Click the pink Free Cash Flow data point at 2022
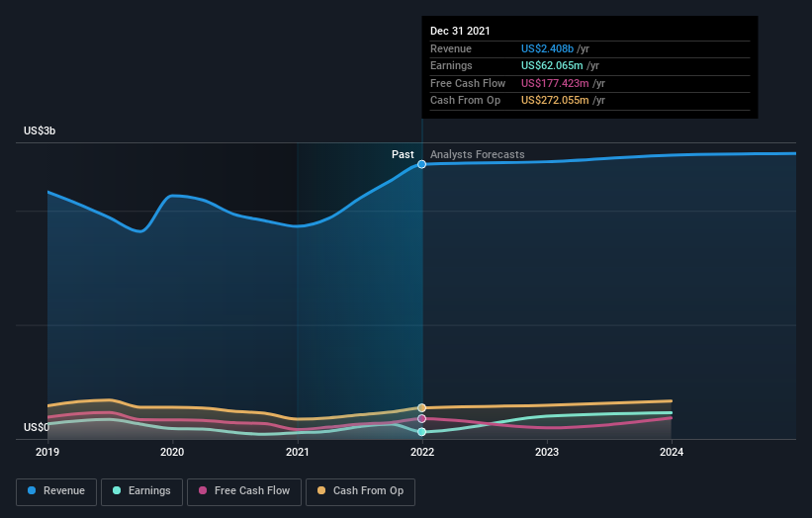The height and width of the screenshot is (518, 812). 422,418
